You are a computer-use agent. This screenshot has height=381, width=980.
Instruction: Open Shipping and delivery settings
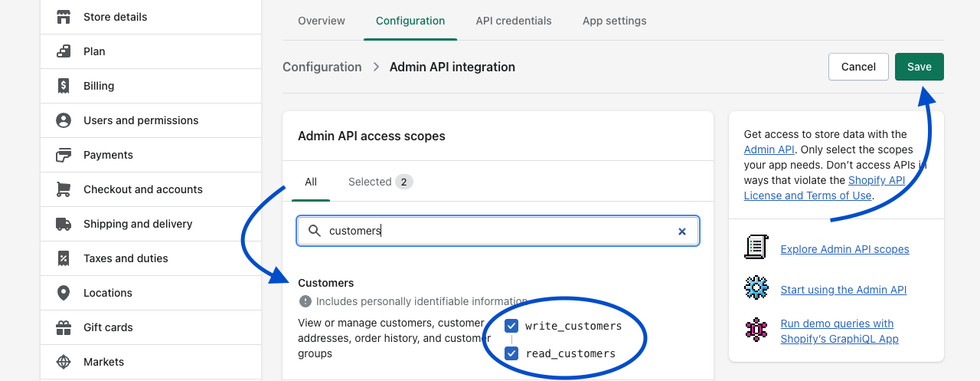(151, 224)
